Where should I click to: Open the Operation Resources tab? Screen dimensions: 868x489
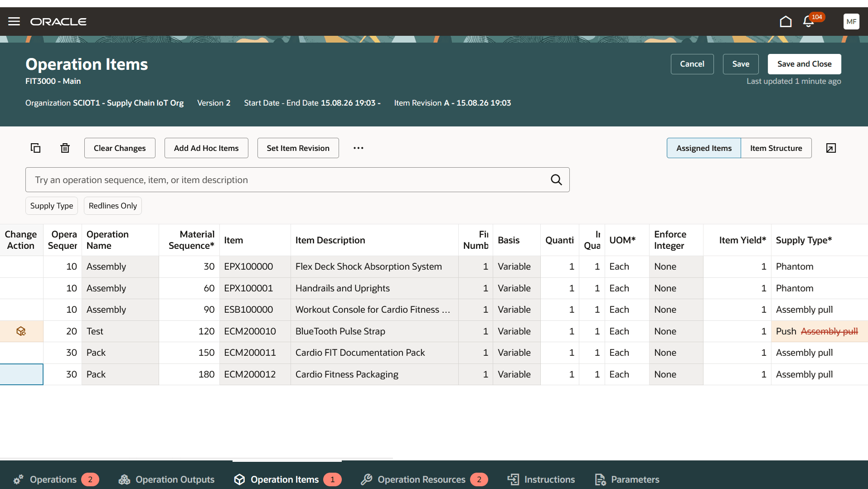tap(424, 479)
